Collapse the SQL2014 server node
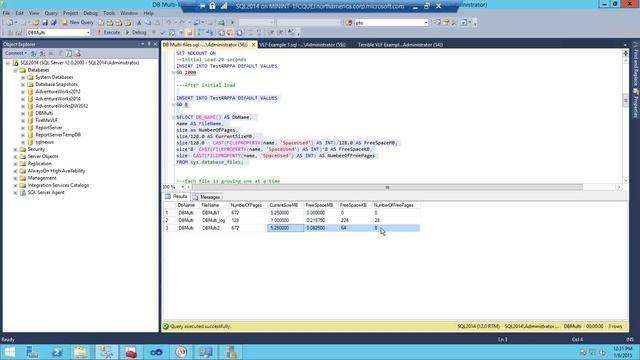 point(8,63)
